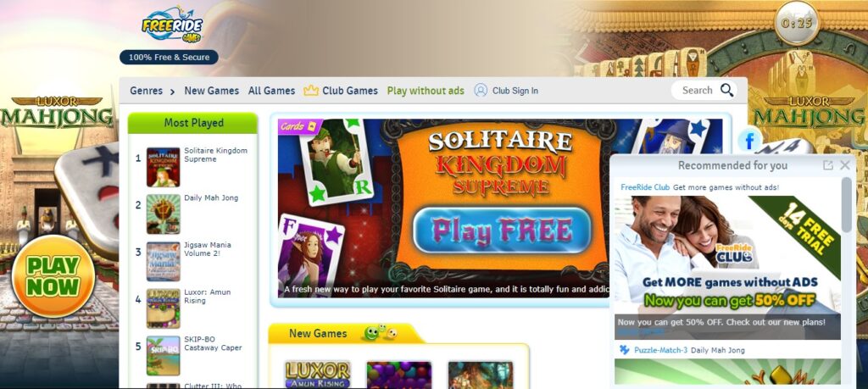
Task: Open the Solitaire Kingdom Supreme thumbnail
Action: point(164,167)
